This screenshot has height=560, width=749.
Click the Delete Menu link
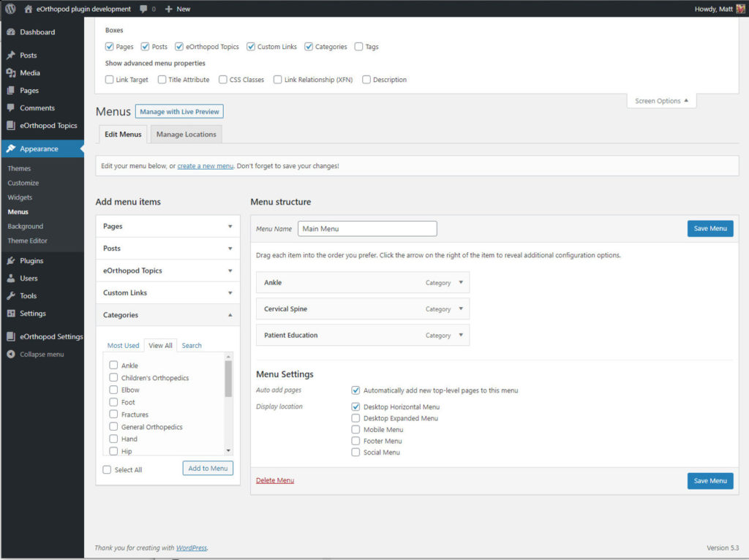(275, 480)
